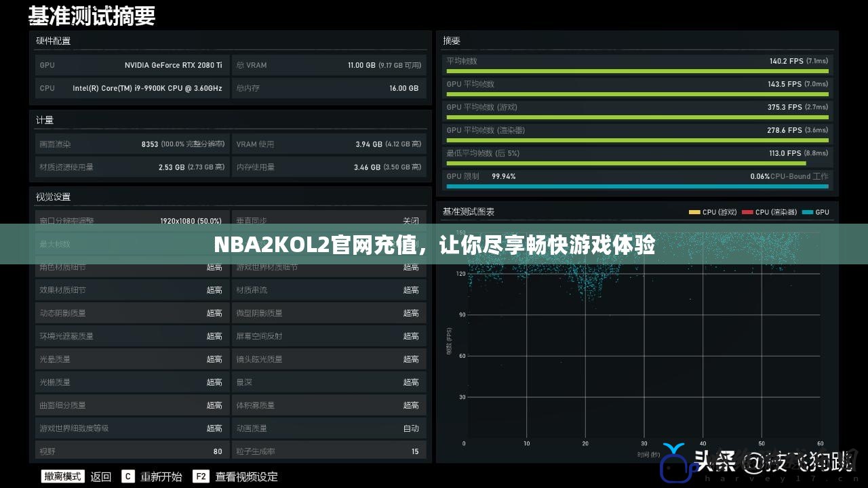Screen dimensions: 868x488
Task: Click the 总 VRAM 11.00 GB row
Action: [329, 65]
